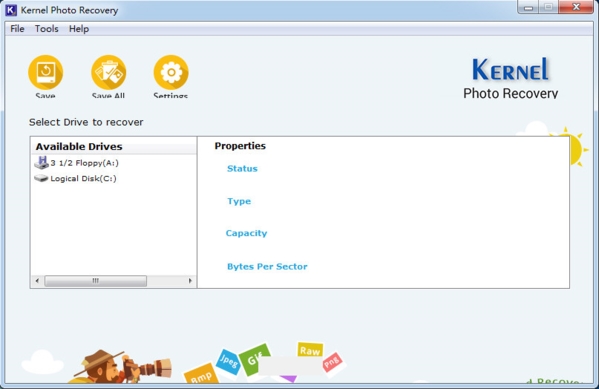Screen dimensions: 599x389
Task: Click the horizontal scrollbar thumb in drives list
Action: pyautogui.click(x=96, y=281)
